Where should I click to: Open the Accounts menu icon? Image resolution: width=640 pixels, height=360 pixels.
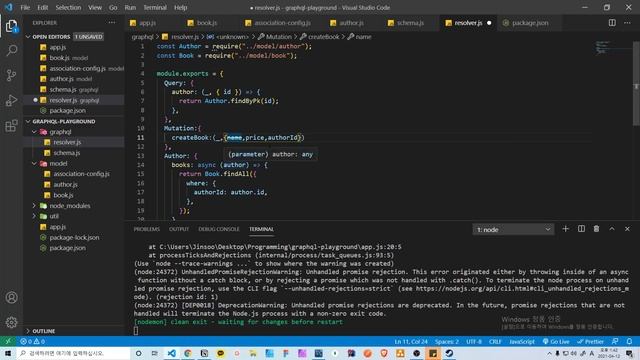[11, 298]
